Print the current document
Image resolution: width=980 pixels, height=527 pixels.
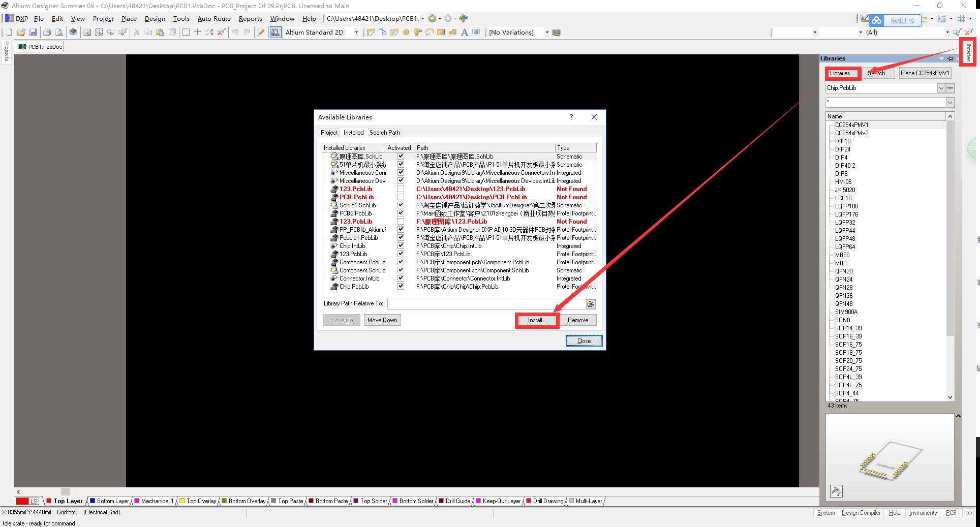[x=47, y=32]
